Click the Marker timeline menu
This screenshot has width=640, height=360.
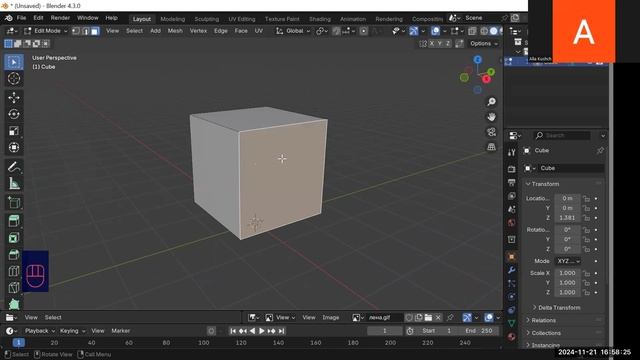pos(121,331)
